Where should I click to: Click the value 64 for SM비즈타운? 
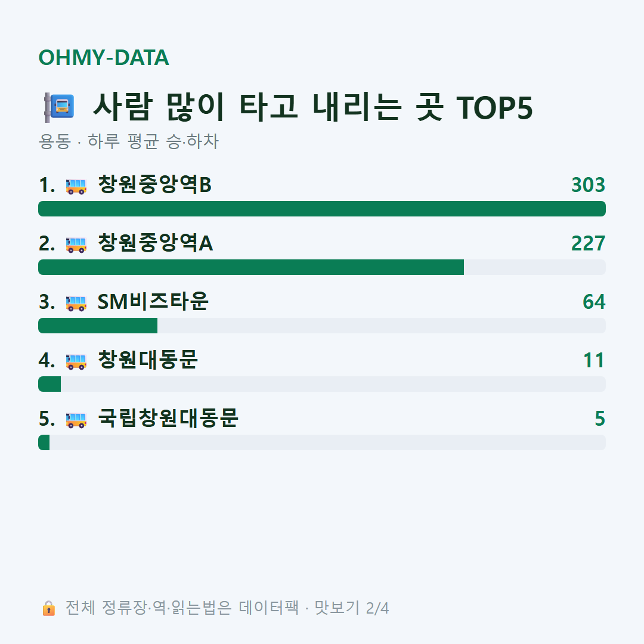594,302
